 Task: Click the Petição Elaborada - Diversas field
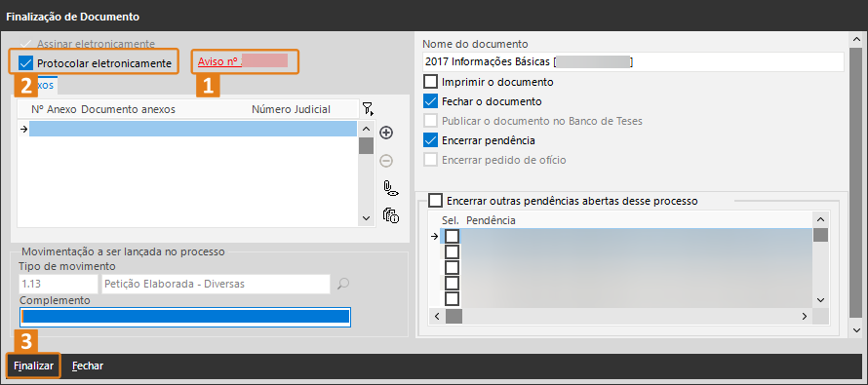tap(216, 284)
